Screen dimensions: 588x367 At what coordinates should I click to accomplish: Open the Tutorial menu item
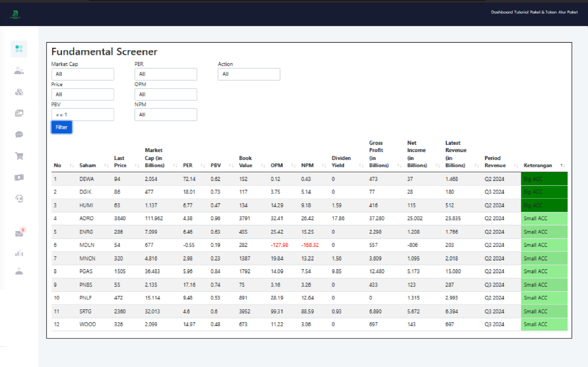[521, 12]
